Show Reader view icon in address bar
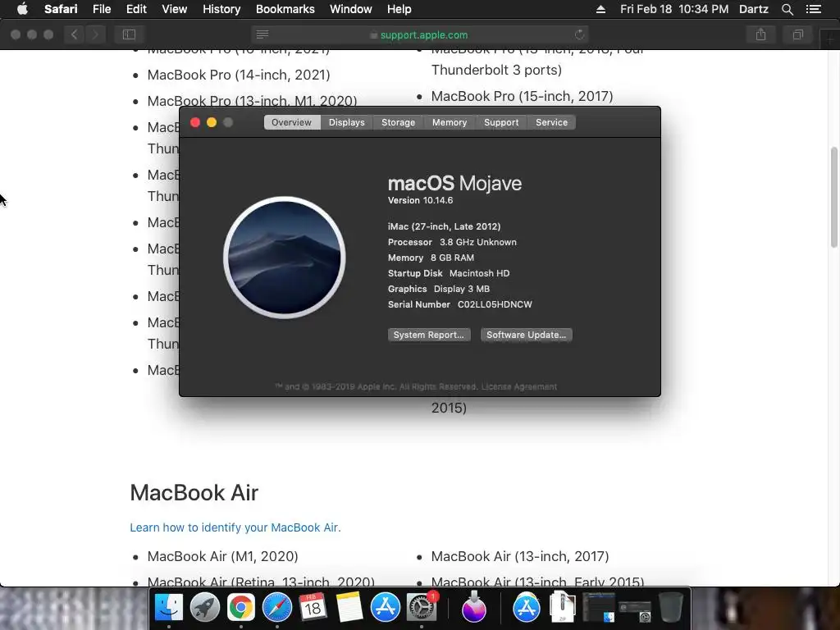The height and width of the screenshot is (630, 840). 262,34
